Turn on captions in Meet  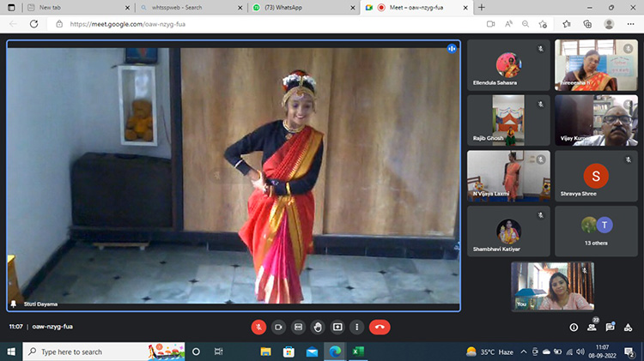298,327
